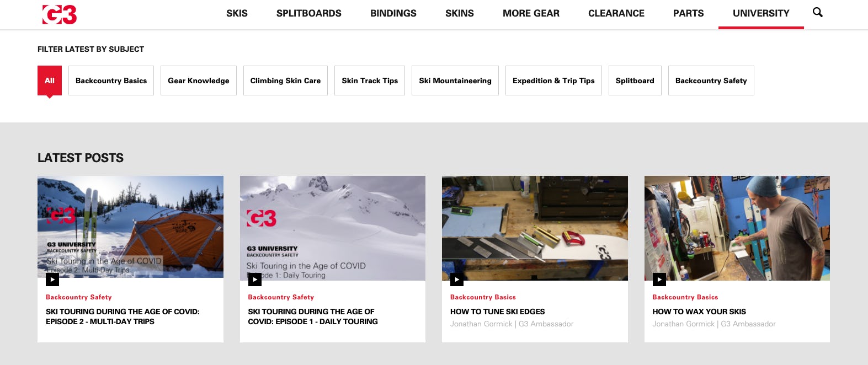
Task: Open the CLEARANCE menu item
Action: click(x=616, y=13)
